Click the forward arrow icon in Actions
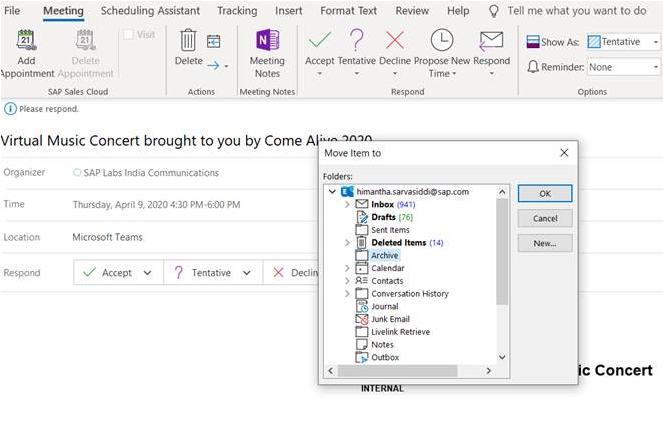This screenshot has width=663, height=426. tap(214, 66)
